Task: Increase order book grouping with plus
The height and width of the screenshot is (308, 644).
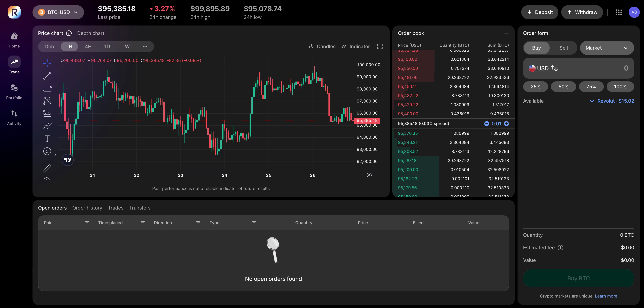Action: tap(506, 124)
